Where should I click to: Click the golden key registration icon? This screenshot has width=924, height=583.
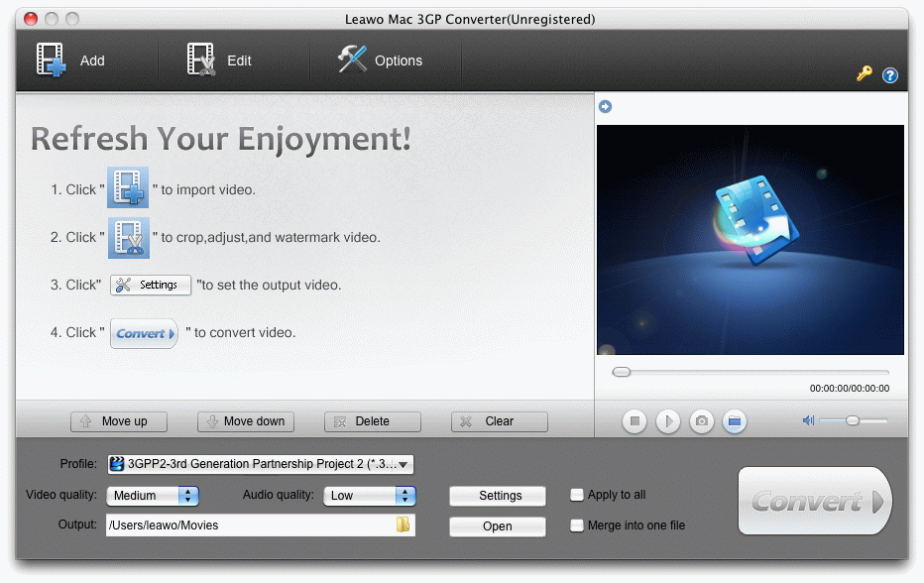pos(864,74)
